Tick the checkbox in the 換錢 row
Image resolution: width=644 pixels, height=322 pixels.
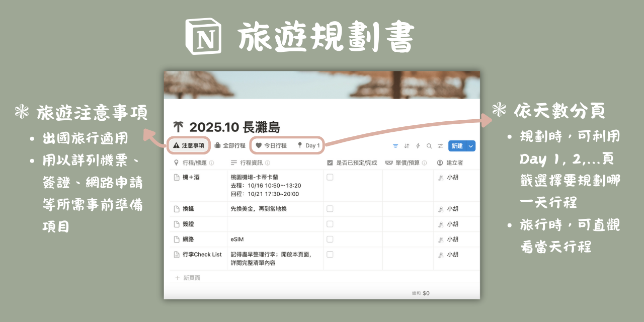[330, 209]
